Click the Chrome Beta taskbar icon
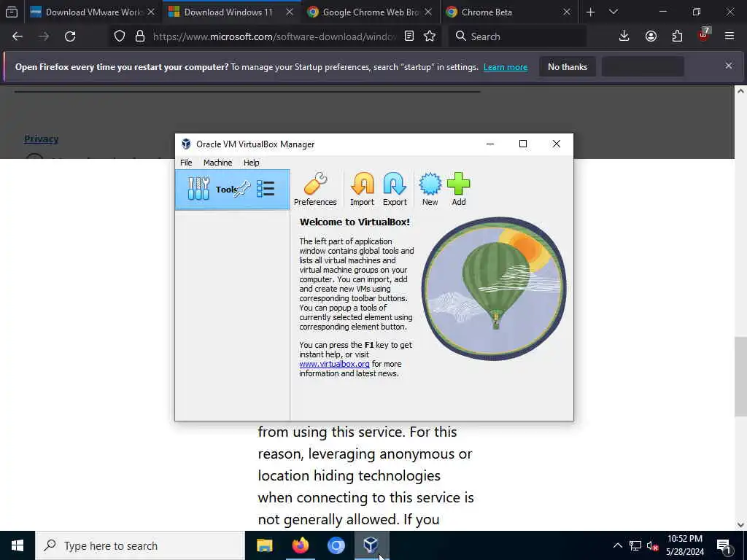Image resolution: width=747 pixels, height=560 pixels. click(x=336, y=545)
